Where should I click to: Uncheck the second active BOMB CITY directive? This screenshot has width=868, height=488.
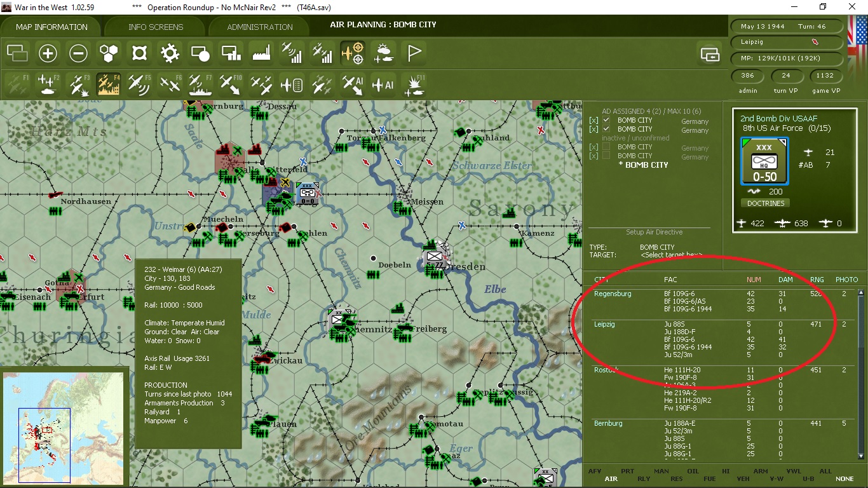606,129
